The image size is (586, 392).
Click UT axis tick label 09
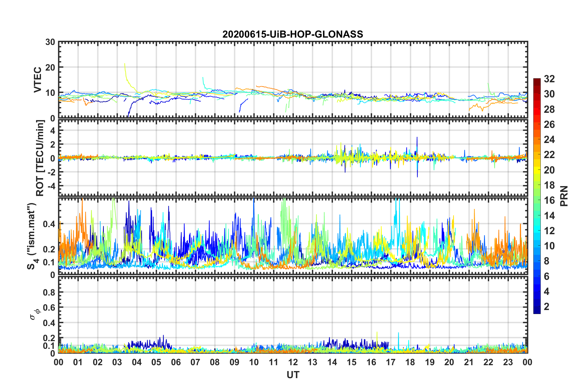234,362
